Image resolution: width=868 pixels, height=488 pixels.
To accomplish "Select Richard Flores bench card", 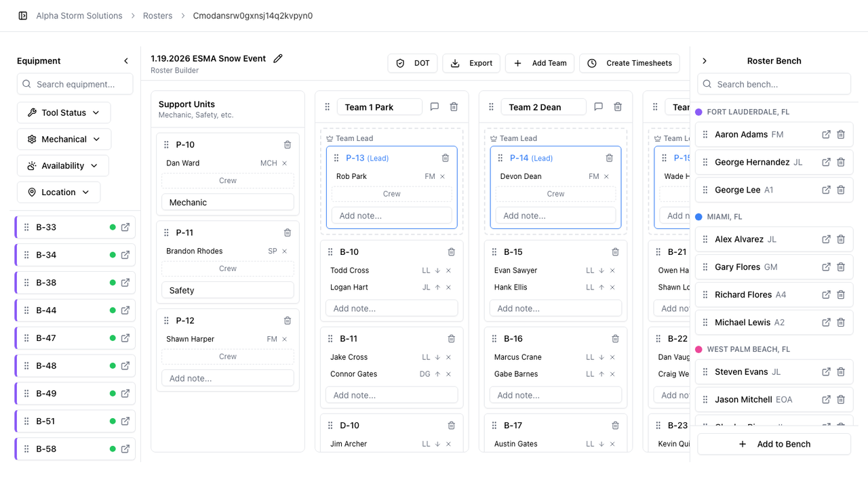I will (774, 295).
